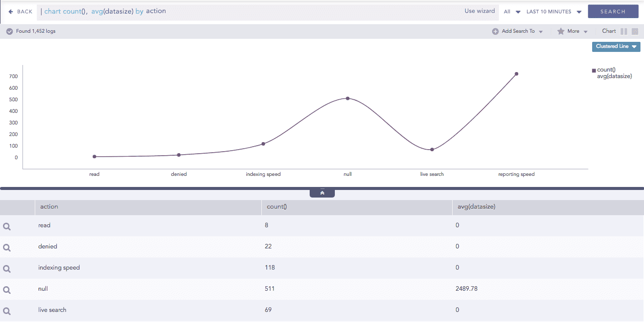Open the Add Search To menu

pos(518,31)
